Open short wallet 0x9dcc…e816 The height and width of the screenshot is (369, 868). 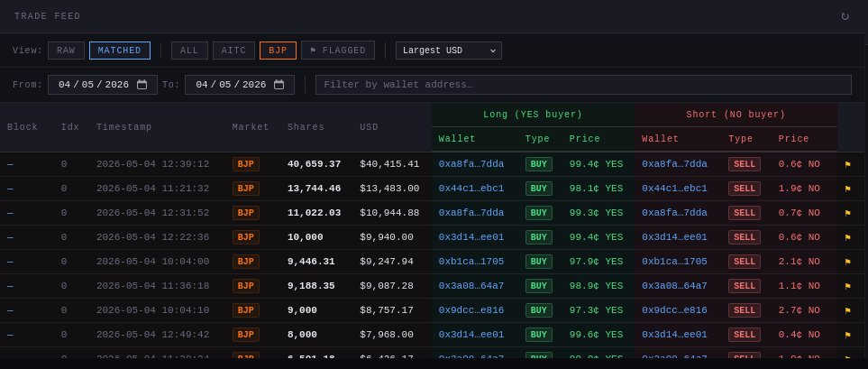click(x=674, y=310)
